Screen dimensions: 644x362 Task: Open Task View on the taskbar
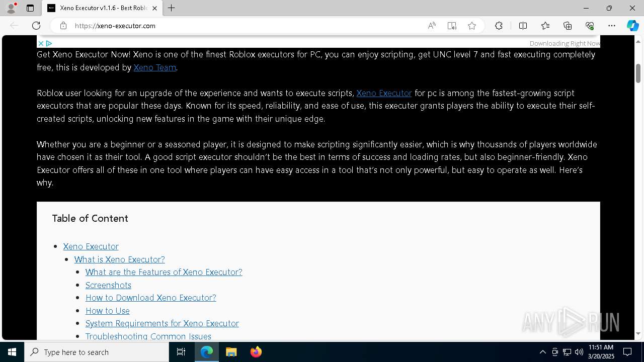[x=181, y=352]
